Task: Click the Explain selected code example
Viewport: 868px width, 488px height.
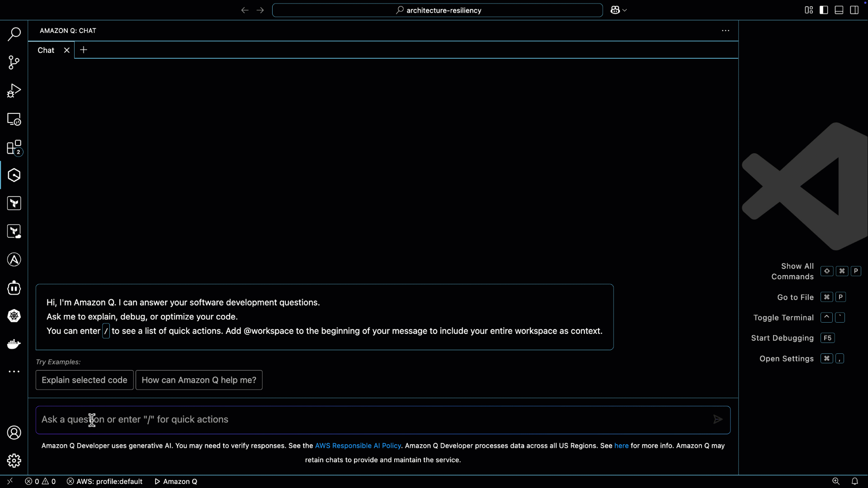Action: click(x=84, y=380)
